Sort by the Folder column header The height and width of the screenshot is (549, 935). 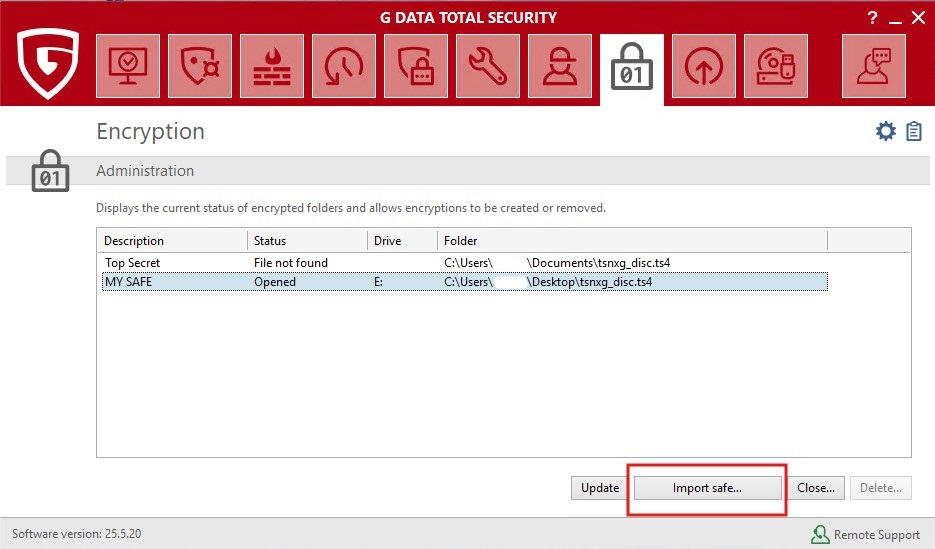tap(633, 241)
